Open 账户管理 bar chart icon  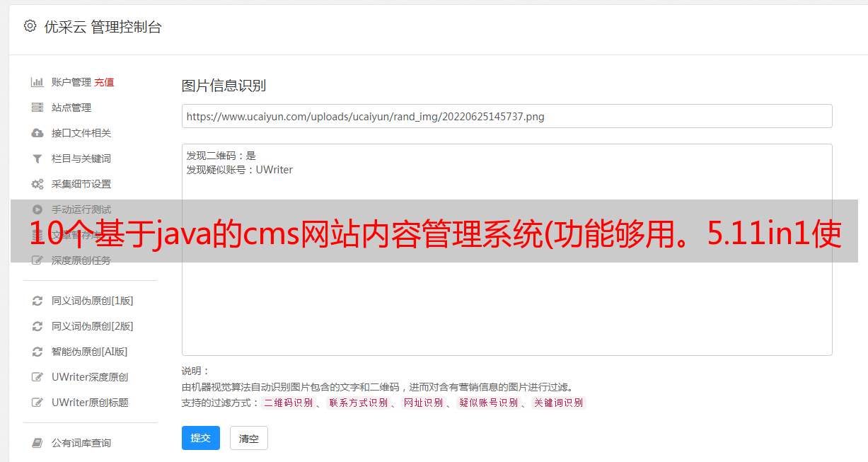[x=37, y=82]
